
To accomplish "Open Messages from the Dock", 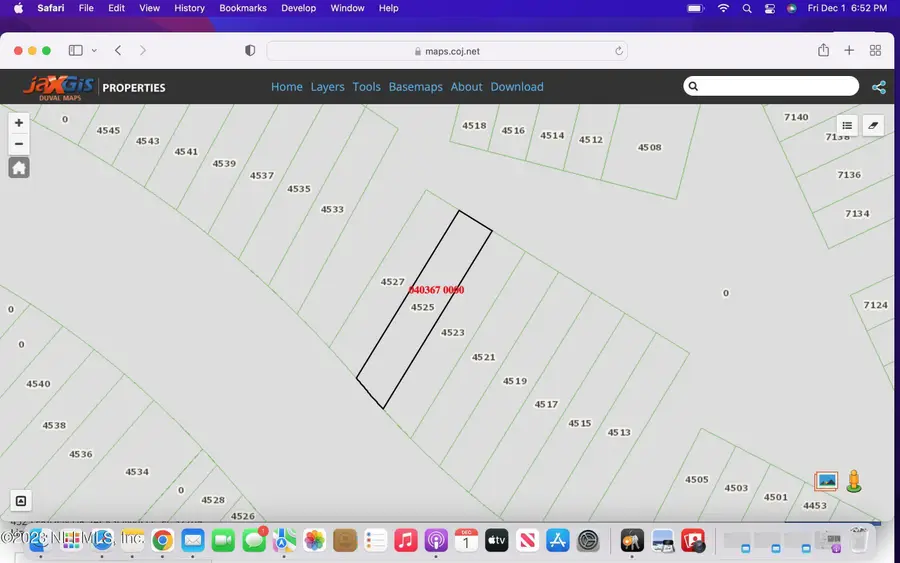I will pos(254,540).
